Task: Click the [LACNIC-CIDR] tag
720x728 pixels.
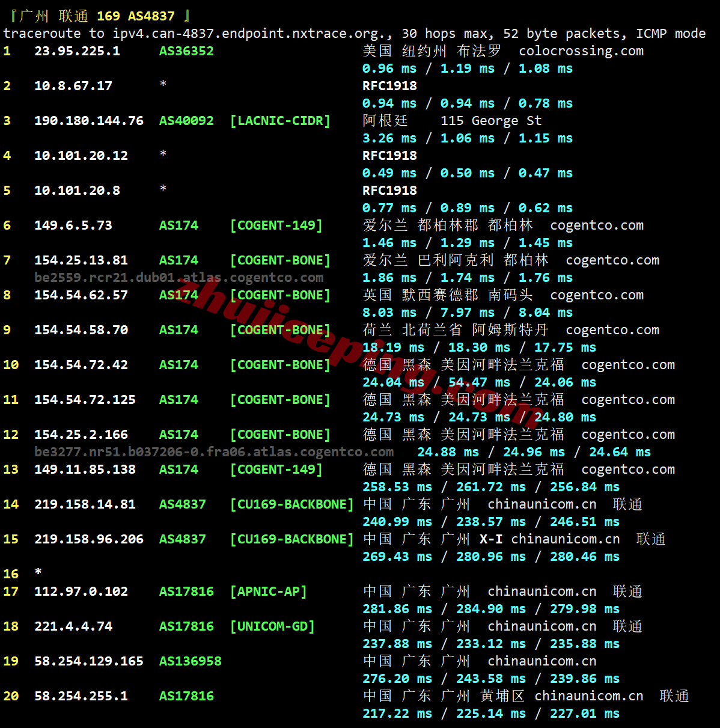Action: tap(280, 121)
